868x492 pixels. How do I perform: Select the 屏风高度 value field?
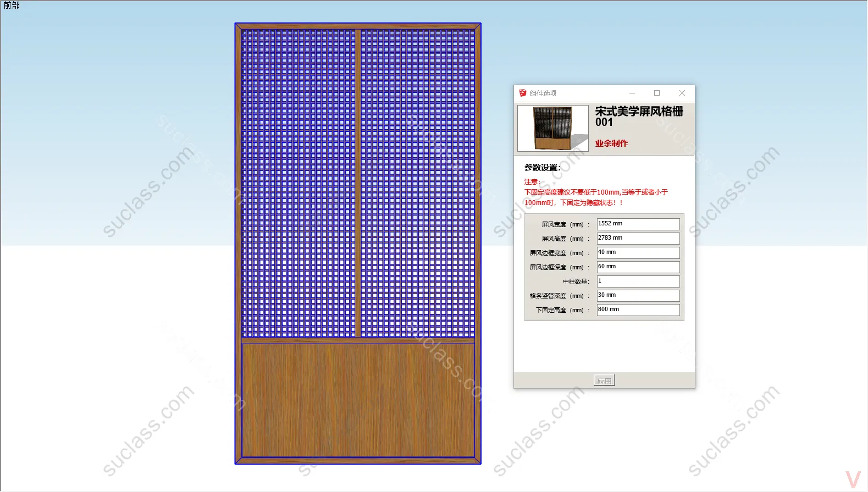638,239
